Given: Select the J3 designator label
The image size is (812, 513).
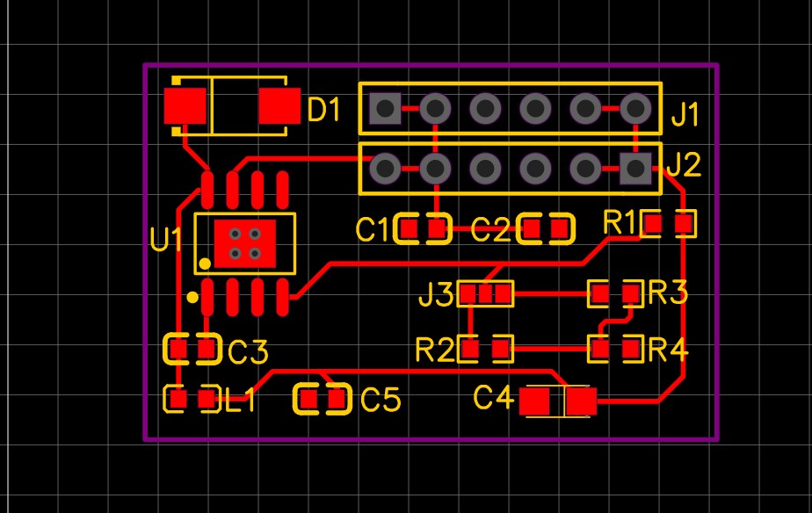Looking at the screenshot, I should [x=436, y=294].
